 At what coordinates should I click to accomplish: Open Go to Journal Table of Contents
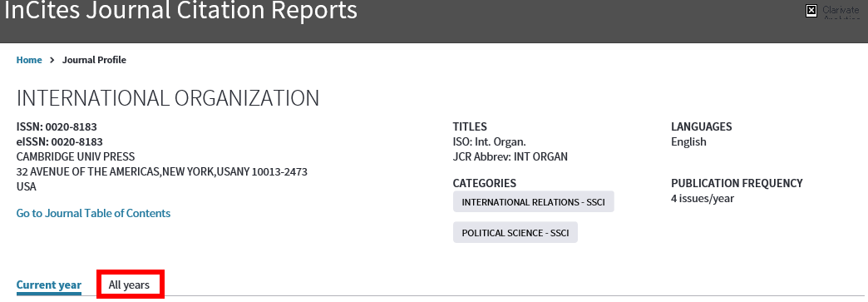tap(94, 213)
